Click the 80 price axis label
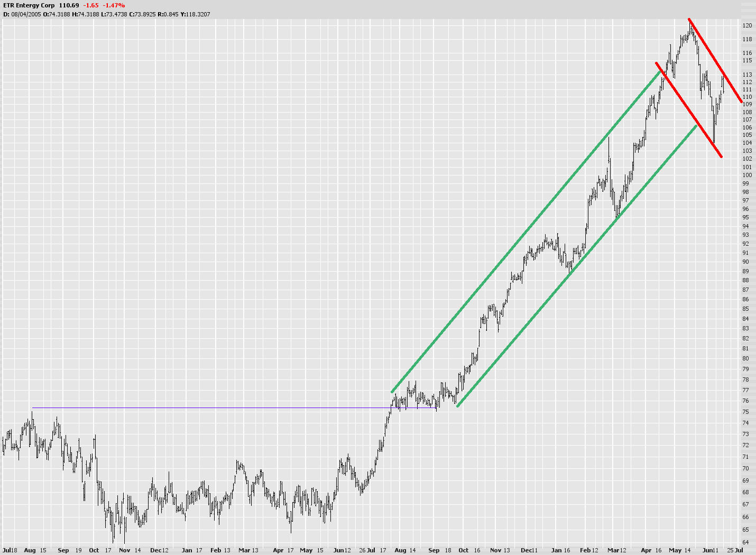Image resolution: width=756 pixels, height=555 pixels. pyautogui.click(x=745, y=358)
